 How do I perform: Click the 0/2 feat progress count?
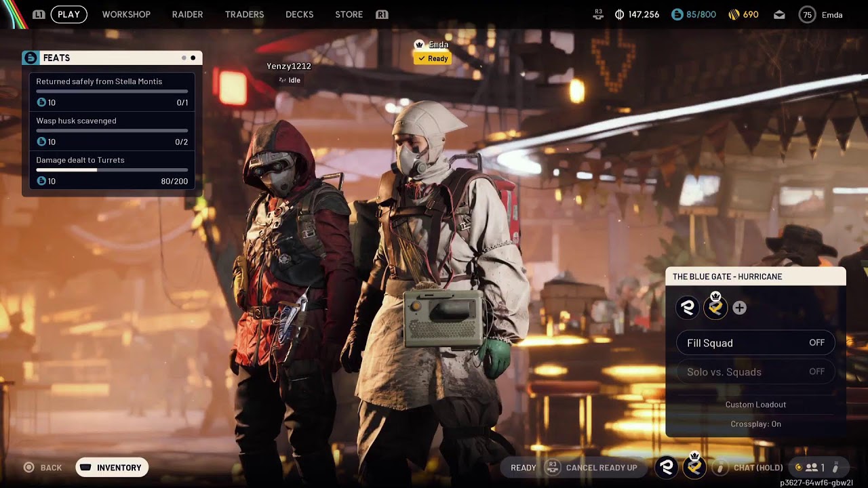182,142
